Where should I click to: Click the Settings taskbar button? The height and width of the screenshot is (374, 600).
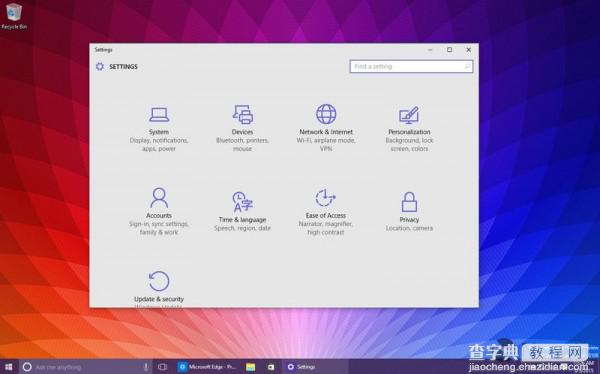(315, 367)
